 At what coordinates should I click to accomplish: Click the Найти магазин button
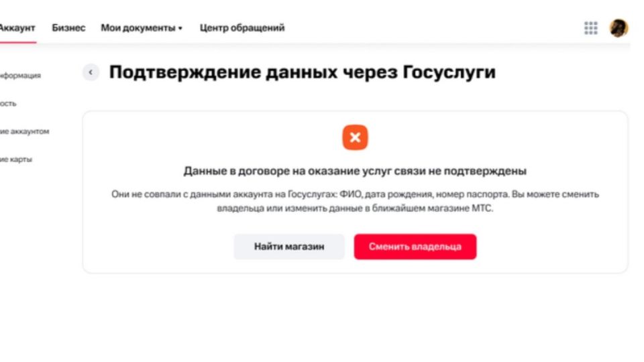coord(288,247)
